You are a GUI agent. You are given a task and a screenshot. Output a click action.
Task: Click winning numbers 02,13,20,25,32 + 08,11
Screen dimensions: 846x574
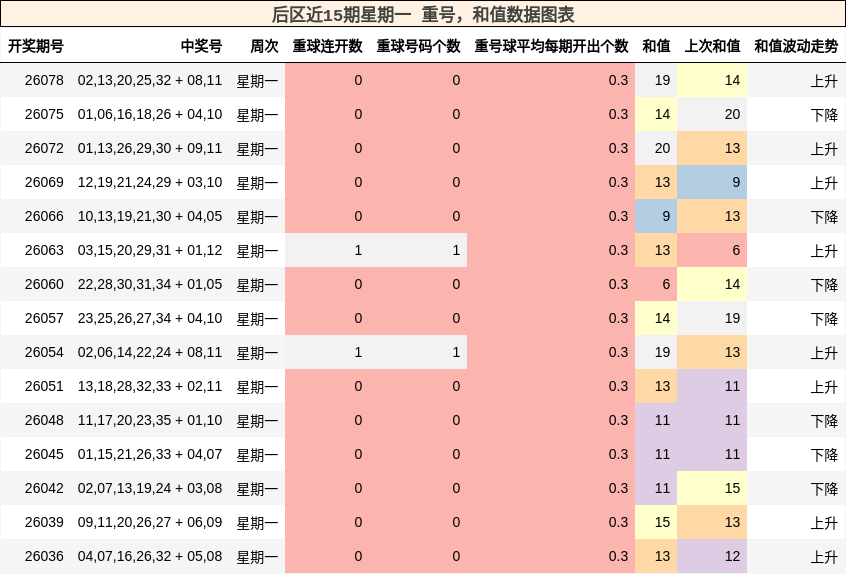[150, 80]
